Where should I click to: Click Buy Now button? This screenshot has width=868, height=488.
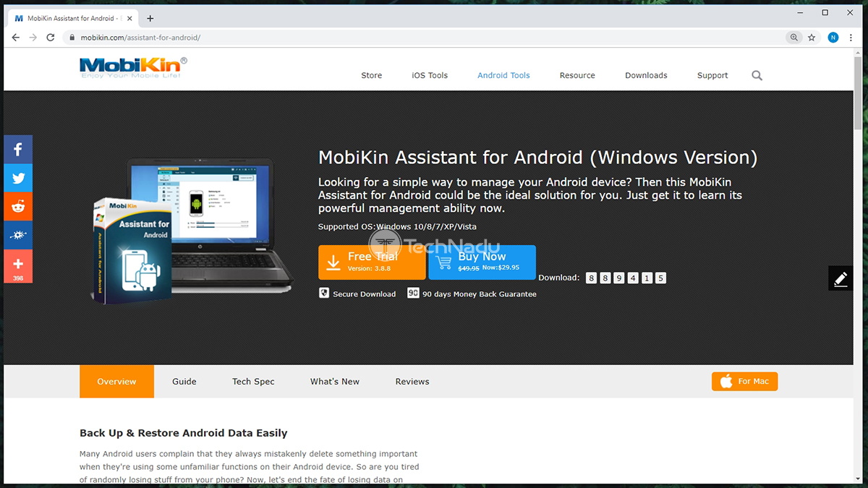click(x=482, y=262)
